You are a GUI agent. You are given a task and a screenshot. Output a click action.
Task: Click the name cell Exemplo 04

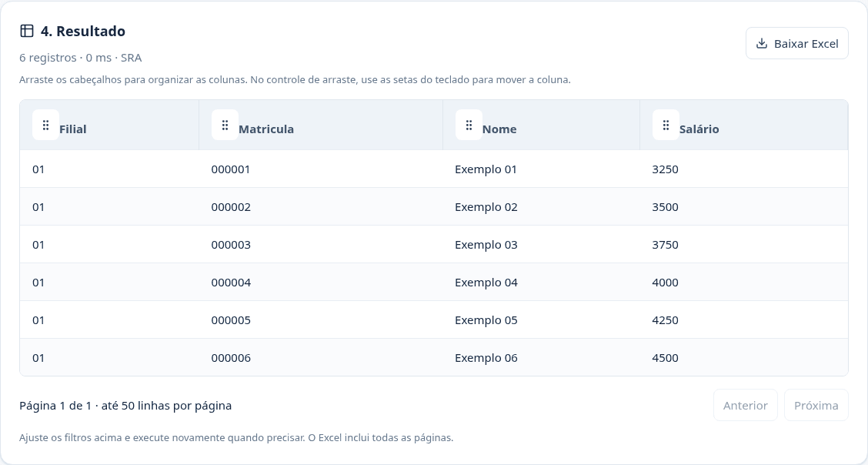click(x=486, y=283)
